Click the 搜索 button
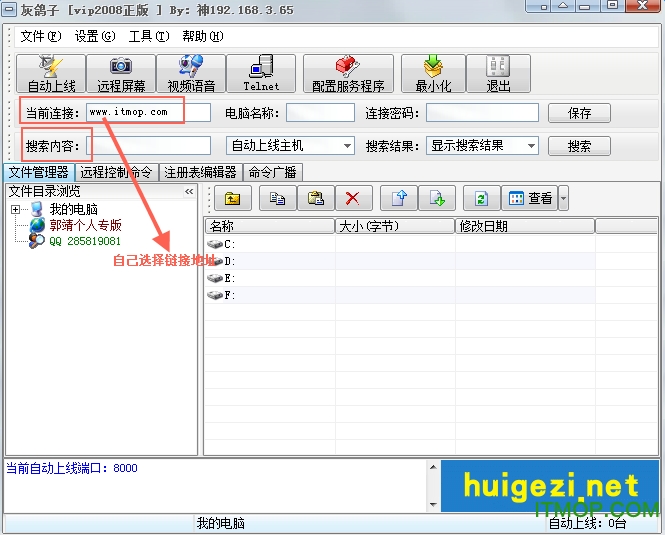The width and height of the screenshot is (665, 535). coord(579,146)
